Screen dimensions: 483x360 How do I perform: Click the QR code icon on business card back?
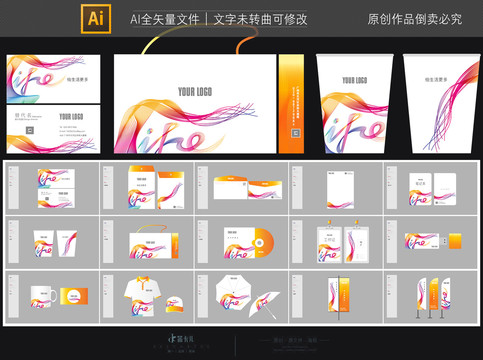[x=30, y=130]
